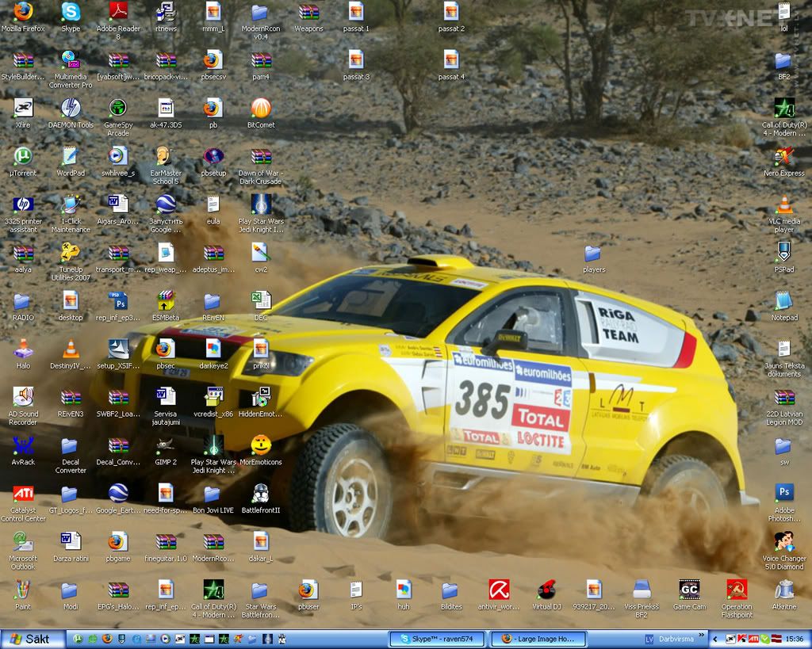Switch to Large Image Ho... taskbar window
The width and height of the screenshot is (812, 649).
tap(538, 639)
